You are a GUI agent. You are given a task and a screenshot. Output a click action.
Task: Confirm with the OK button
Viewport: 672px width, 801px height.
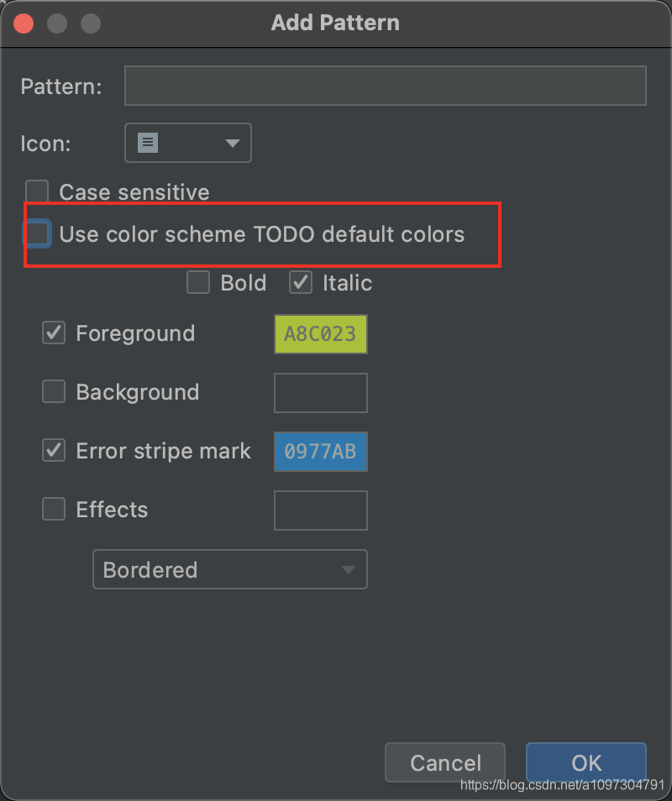point(586,762)
